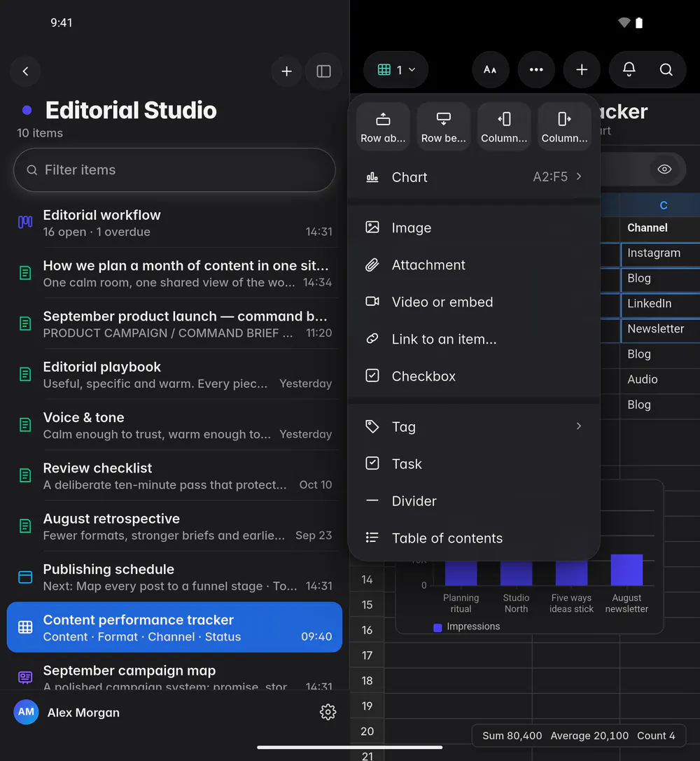Open the AA text formatting options
The image size is (700, 761).
491,70
